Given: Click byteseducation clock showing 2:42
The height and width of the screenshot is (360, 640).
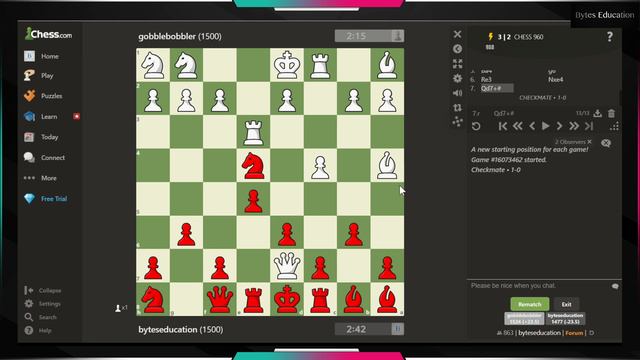Looking at the screenshot, I should click(x=369, y=329).
